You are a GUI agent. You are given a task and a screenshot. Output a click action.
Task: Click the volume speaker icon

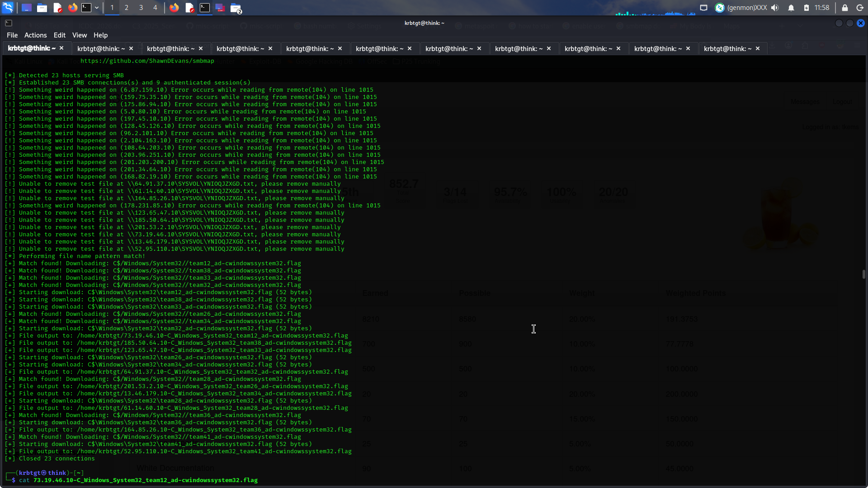pyautogui.click(x=775, y=8)
